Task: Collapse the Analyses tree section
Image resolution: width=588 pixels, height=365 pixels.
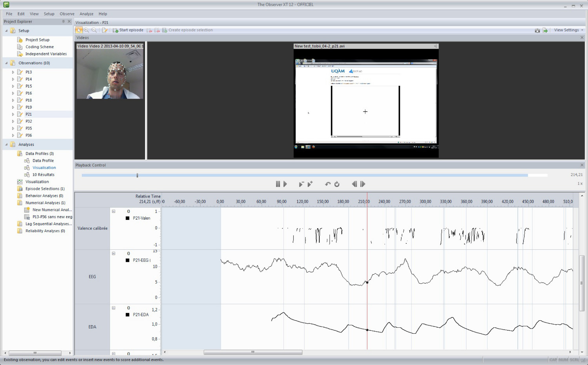Action: point(6,145)
